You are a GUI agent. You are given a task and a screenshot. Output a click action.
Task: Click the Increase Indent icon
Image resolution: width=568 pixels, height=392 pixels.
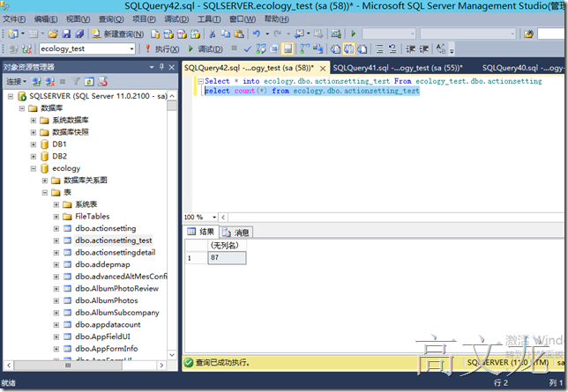pyautogui.click(x=423, y=48)
